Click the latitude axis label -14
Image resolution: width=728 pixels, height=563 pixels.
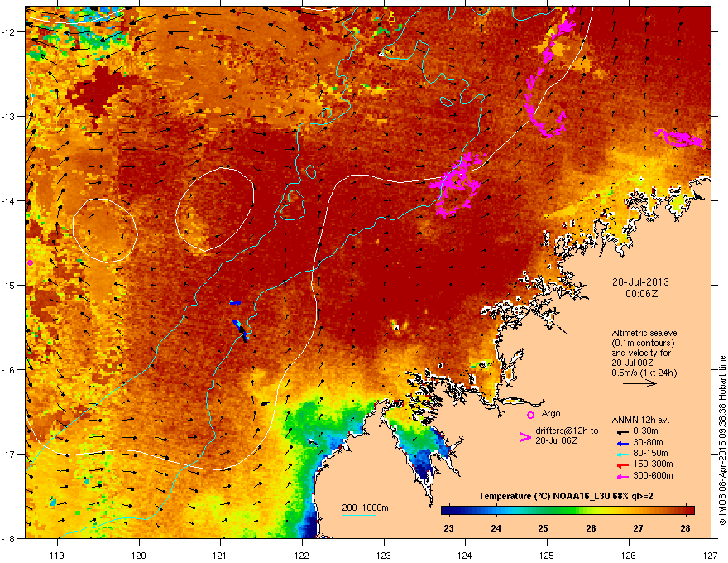(8, 200)
